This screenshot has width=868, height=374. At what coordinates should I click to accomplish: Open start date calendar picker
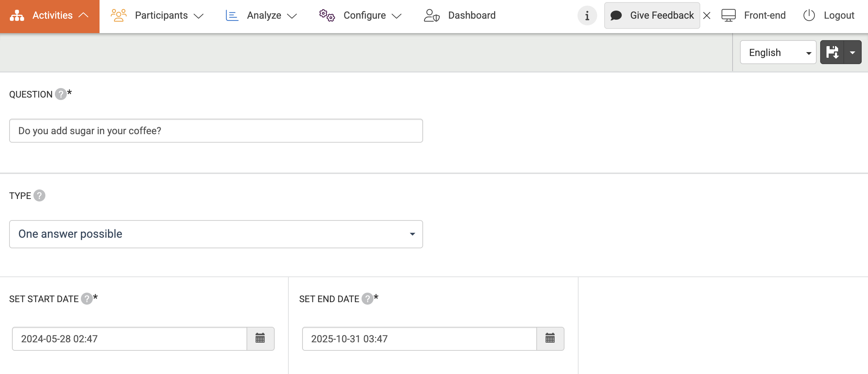point(260,338)
